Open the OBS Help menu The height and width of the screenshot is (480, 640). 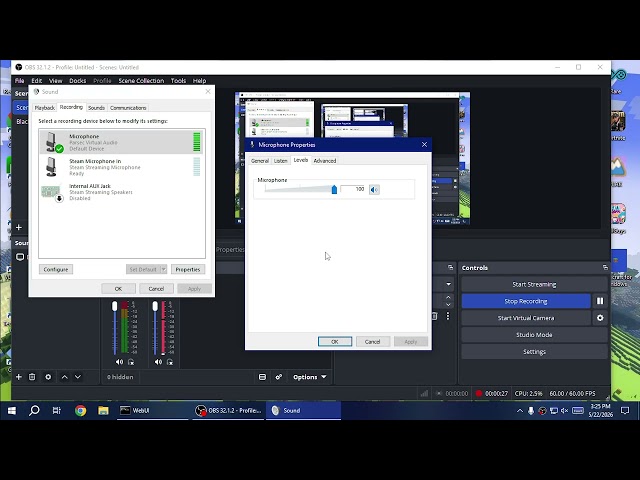click(x=199, y=80)
